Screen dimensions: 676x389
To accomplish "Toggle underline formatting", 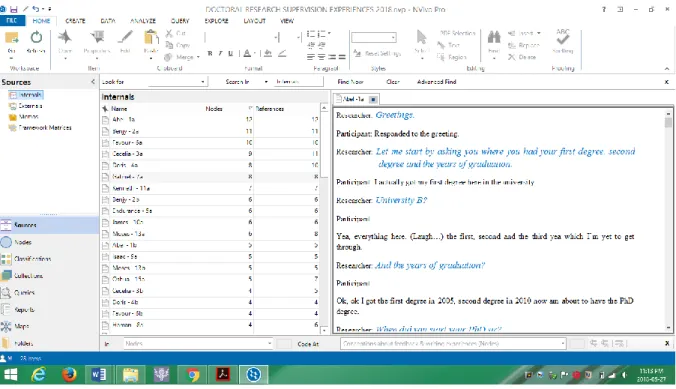I will pos(231,53).
